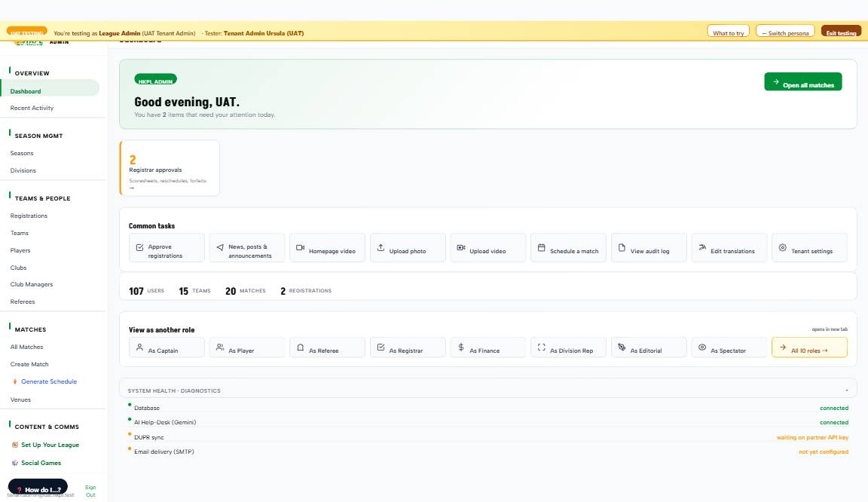Click the 107 Users stat
This screenshot has height=502, width=868.
[146, 291]
